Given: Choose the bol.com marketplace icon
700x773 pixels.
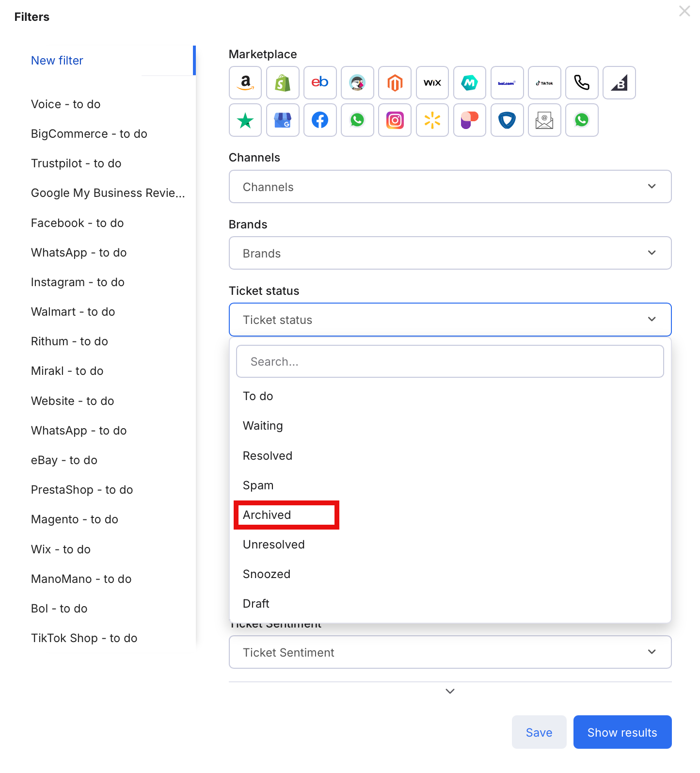Looking at the screenshot, I should coord(507,83).
